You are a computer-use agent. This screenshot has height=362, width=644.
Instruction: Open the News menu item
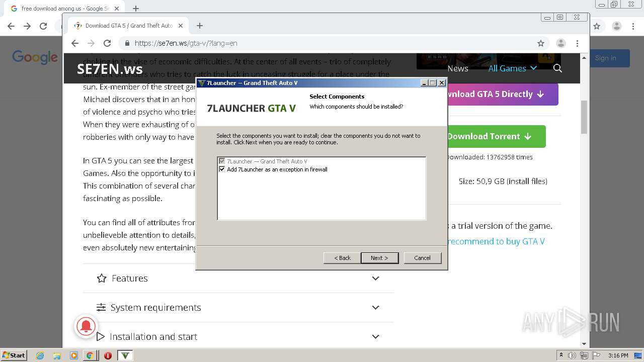pyautogui.click(x=458, y=68)
